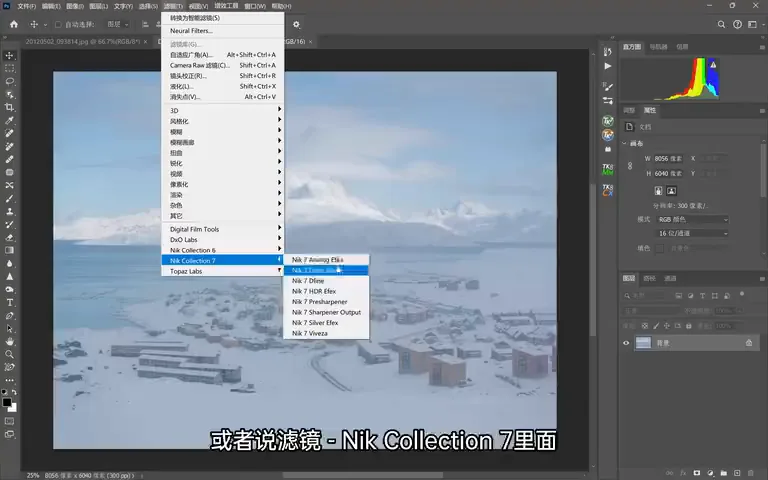Viewport: 768px width, 480px height.
Task: Select the Clone Stamp tool
Action: coord(9,212)
